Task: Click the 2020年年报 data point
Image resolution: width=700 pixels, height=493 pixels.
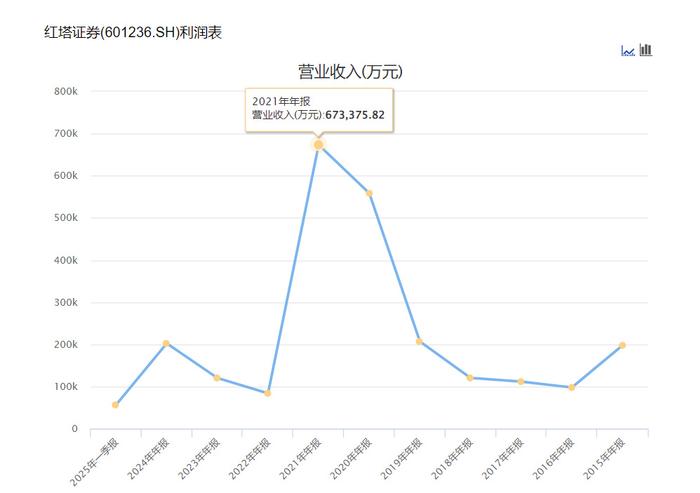Action: pyautogui.click(x=369, y=193)
